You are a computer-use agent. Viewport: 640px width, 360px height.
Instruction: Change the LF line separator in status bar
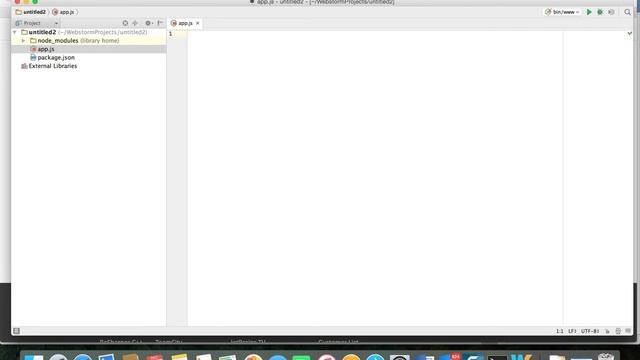tap(572, 331)
